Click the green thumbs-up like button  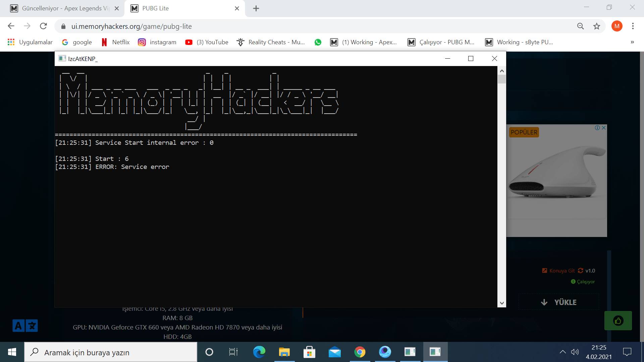(x=618, y=321)
